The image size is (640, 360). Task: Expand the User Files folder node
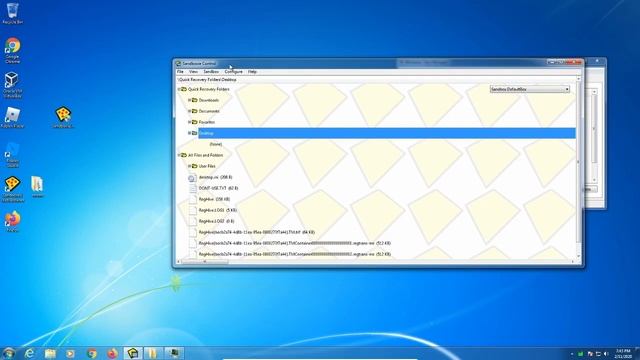(x=189, y=166)
